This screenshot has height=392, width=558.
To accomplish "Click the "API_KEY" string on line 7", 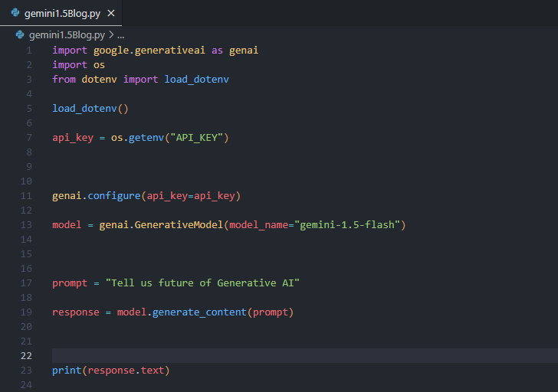I will 197,138.
